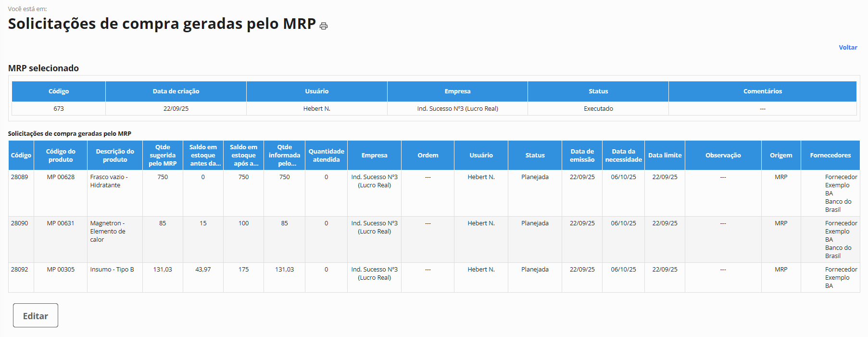The height and width of the screenshot is (337, 868).
Task: Click the Data da necessidade column header
Action: [623, 155]
